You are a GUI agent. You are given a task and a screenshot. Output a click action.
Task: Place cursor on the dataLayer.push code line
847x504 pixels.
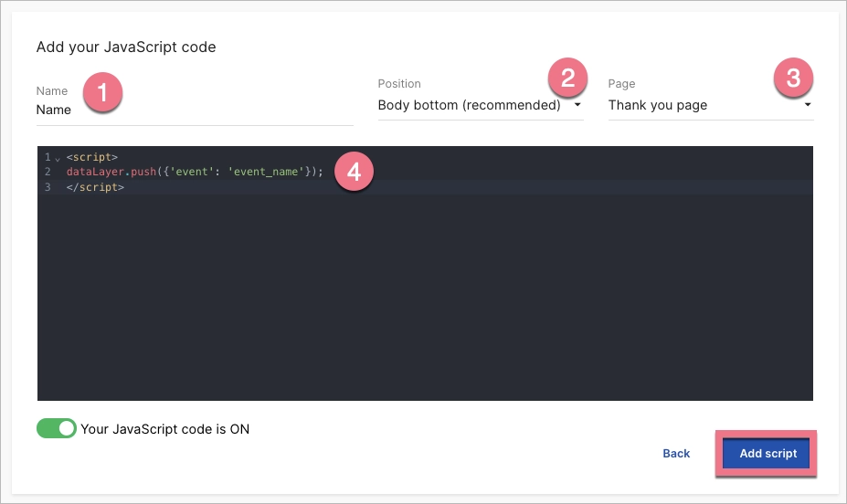[195, 172]
